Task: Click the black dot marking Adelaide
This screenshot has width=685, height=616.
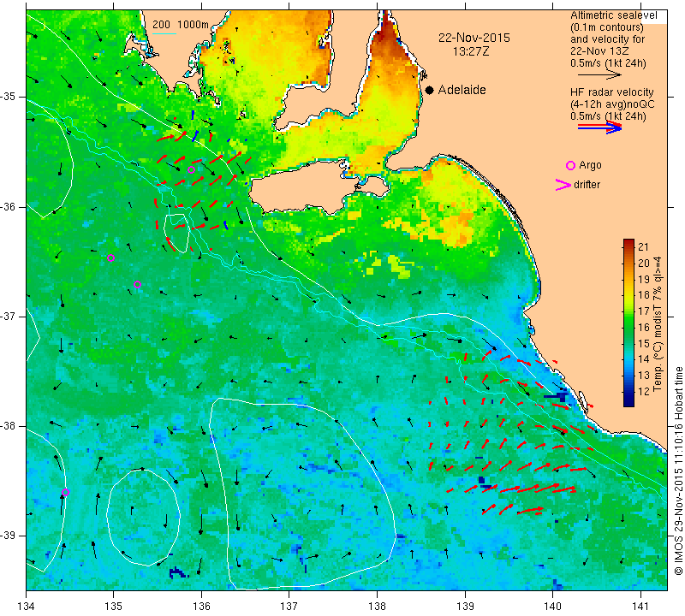Action: click(430, 90)
